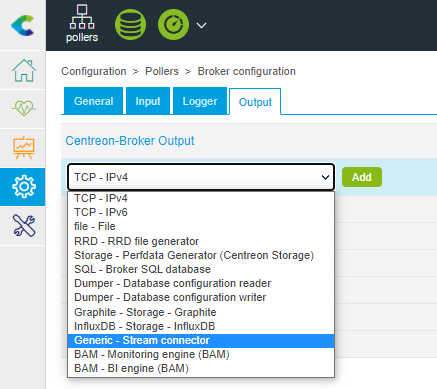The height and width of the screenshot is (389, 437).
Task: Click the Centreon-Broker Output heading
Action: click(130, 141)
